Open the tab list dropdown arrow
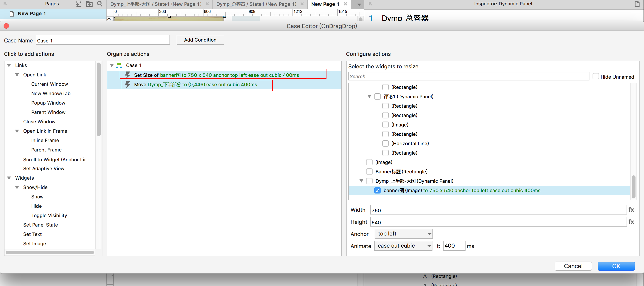The width and height of the screenshot is (644, 286). coord(359,4)
